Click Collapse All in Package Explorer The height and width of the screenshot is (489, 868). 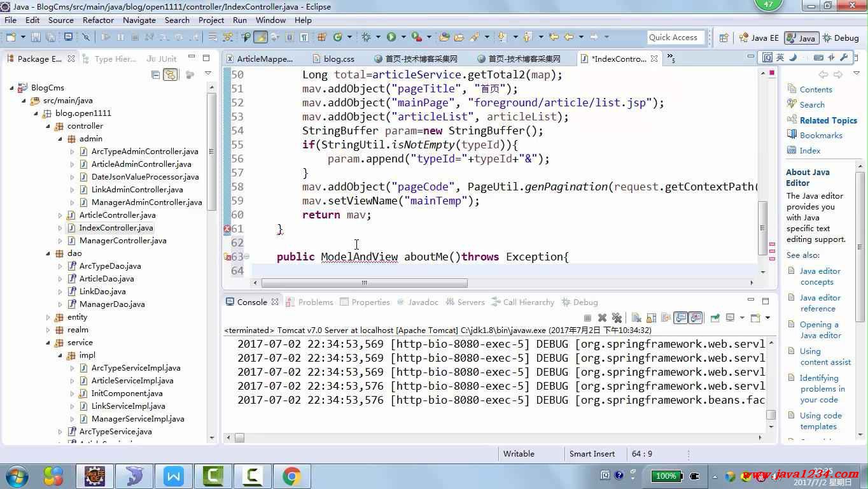tap(155, 74)
